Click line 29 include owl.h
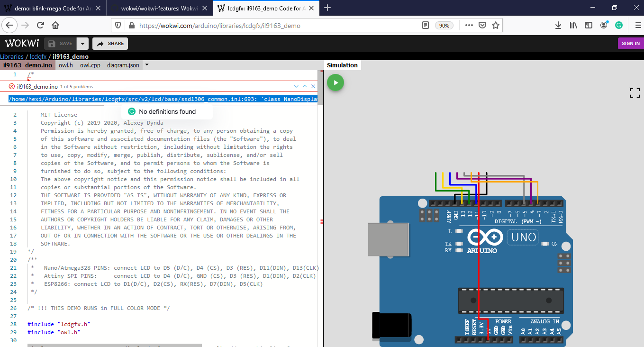This screenshot has height=347, width=644. click(x=54, y=332)
